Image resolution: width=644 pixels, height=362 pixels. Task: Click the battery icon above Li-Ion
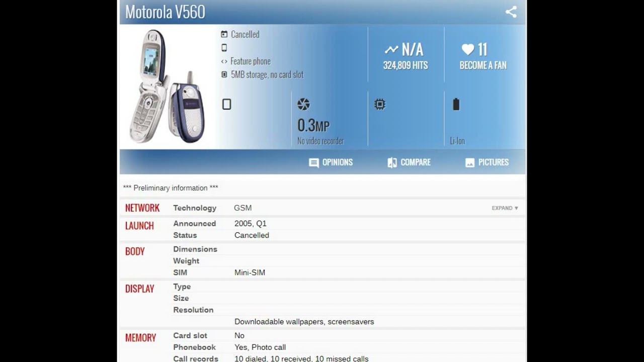pos(456,104)
